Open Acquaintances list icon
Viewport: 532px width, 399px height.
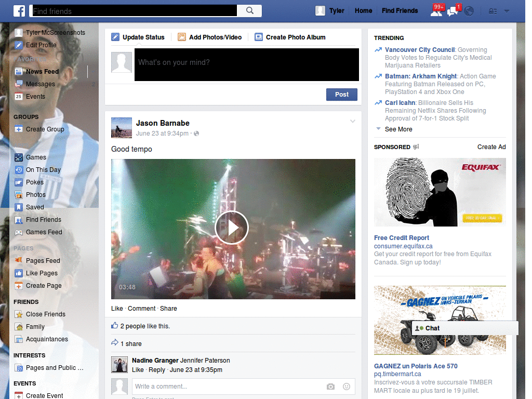(19, 339)
